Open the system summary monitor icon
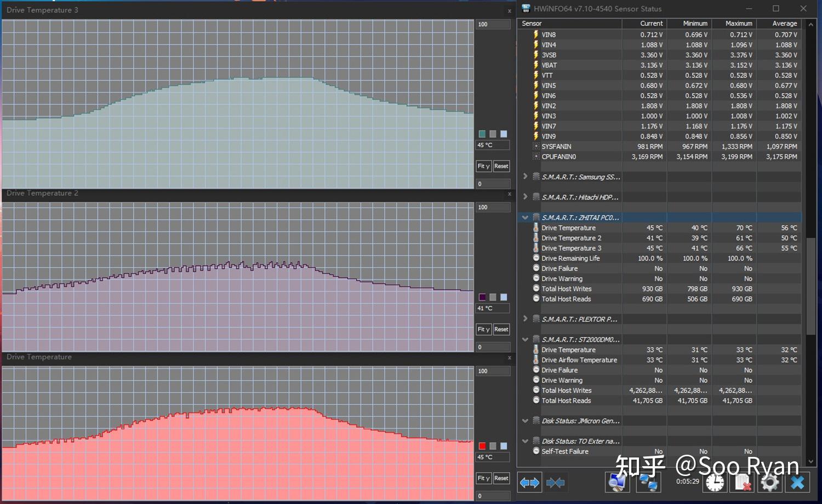Viewport: 822px width, 504px height. click(x=618, y=482)
